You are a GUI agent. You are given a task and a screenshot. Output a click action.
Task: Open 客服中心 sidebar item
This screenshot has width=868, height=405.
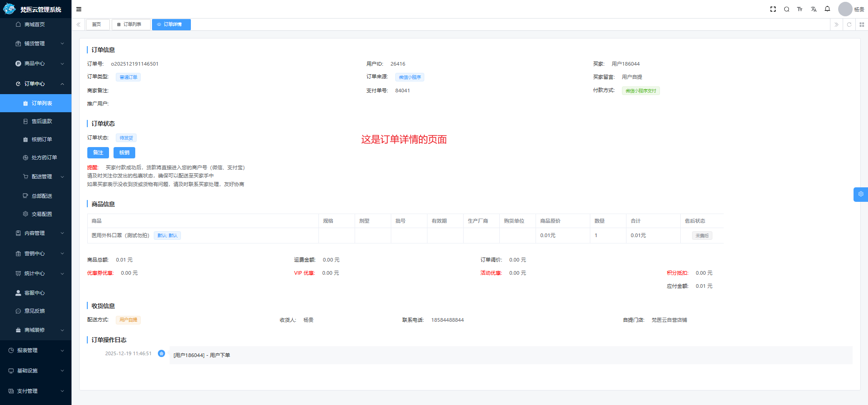36,293
